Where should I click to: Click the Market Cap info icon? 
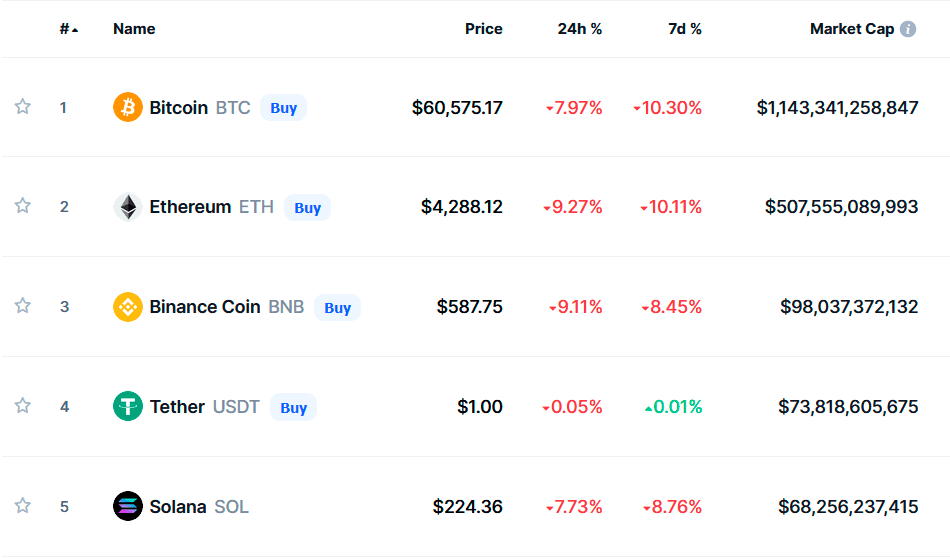point(908,29)
